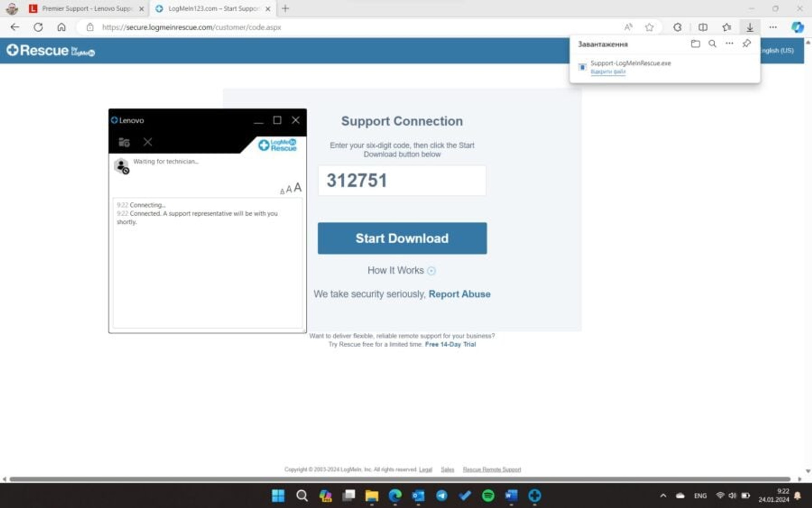Click the Lenovo chat log area
Image resolution: width=812 pixels, height=508 pixels.
point(207,262)
